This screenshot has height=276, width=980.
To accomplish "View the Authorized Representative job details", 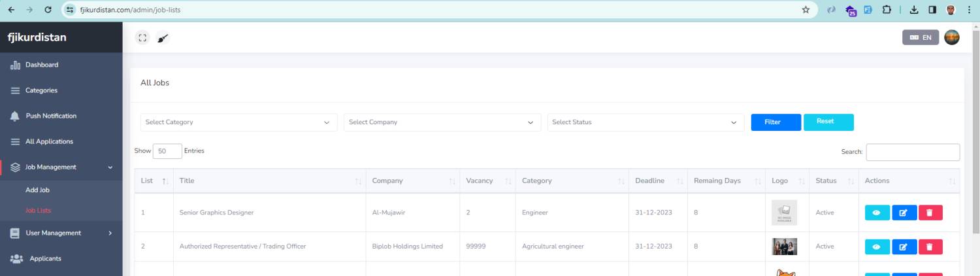I will point(877,247).
